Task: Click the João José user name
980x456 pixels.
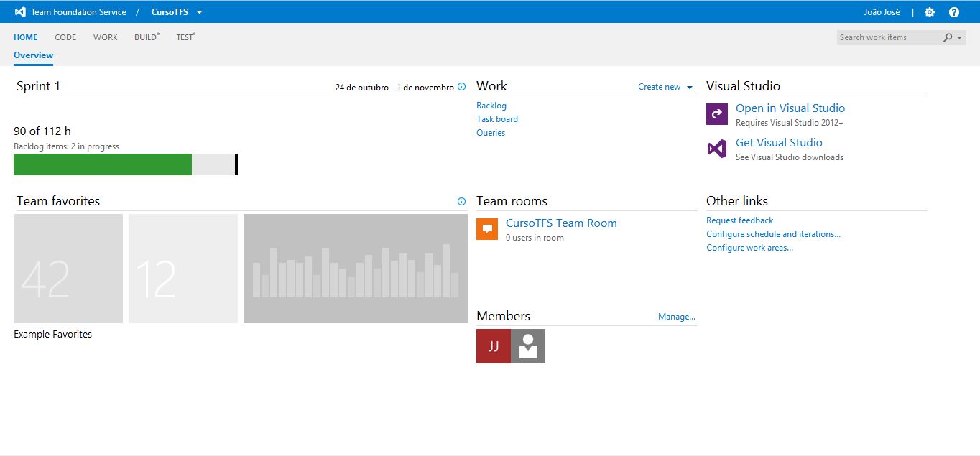Action: pos(882,12)
